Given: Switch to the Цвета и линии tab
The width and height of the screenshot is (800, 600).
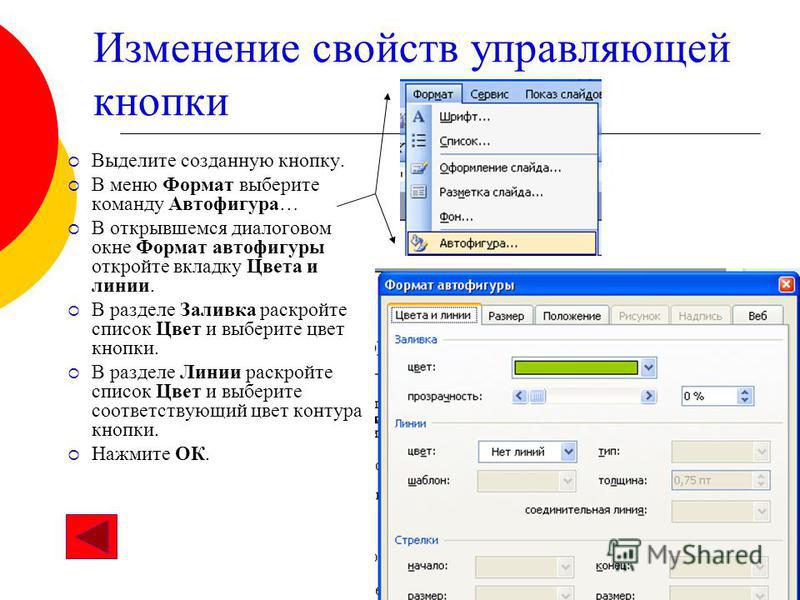Looking at the screenshot, I should [433, 315].
